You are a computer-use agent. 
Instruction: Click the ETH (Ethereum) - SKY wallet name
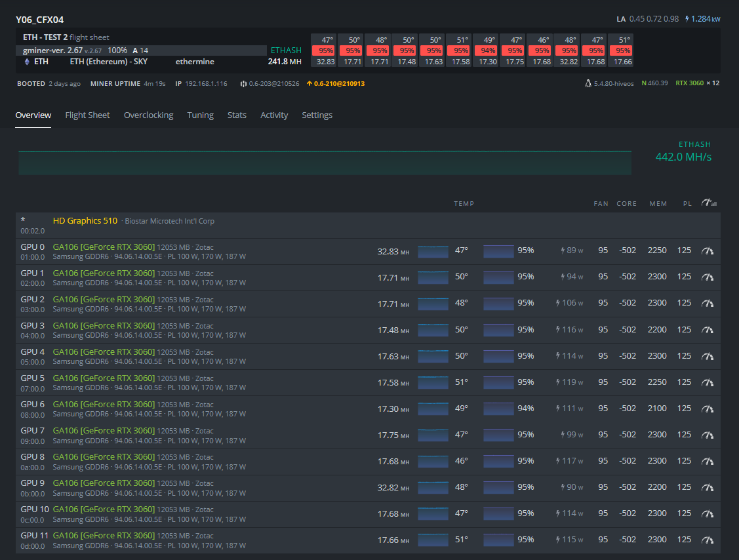(108, 62)
